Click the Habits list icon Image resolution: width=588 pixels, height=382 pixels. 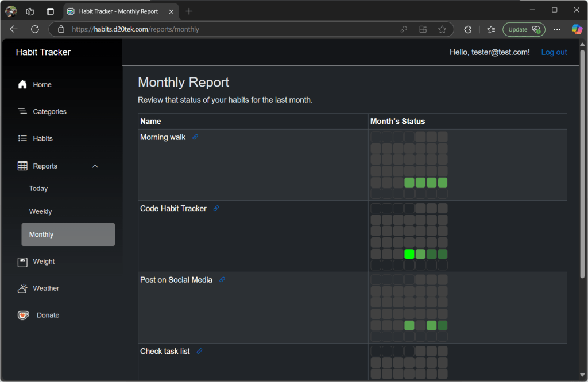[22, 138]
